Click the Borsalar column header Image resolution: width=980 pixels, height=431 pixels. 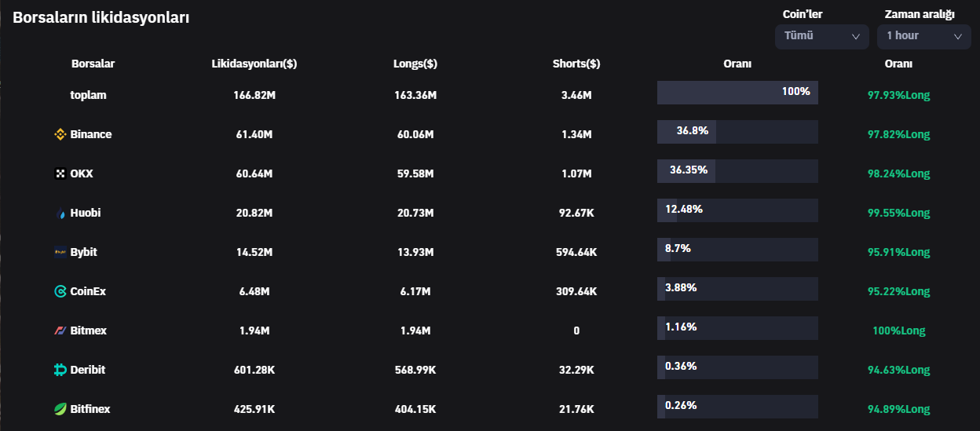click(93, 64)
